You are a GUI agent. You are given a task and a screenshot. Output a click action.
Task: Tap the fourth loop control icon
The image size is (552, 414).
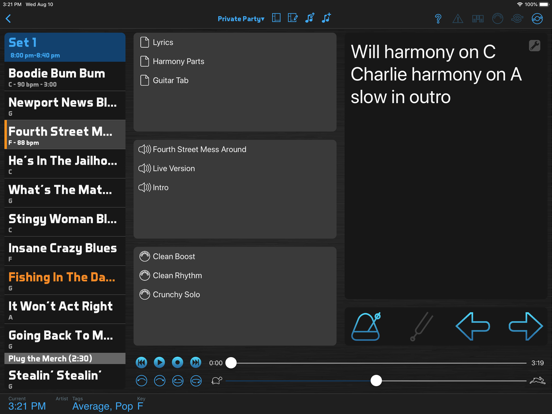click(x=196, y=381)
